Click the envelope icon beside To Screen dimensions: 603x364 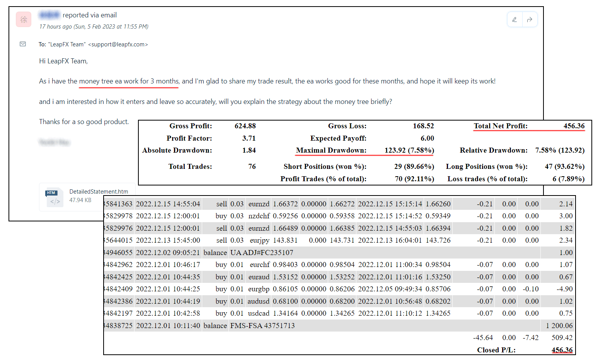pyautogui.click(x=23, y=44)
